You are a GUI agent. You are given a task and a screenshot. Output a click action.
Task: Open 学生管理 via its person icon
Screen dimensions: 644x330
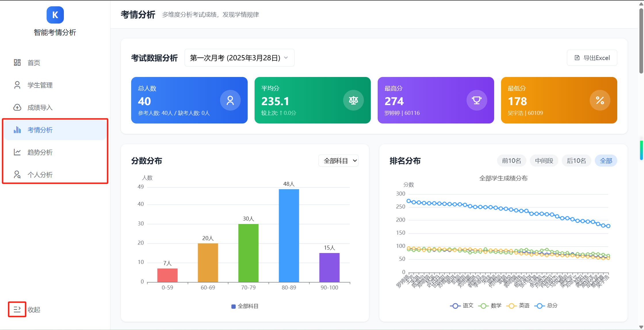tap(17, 85)
